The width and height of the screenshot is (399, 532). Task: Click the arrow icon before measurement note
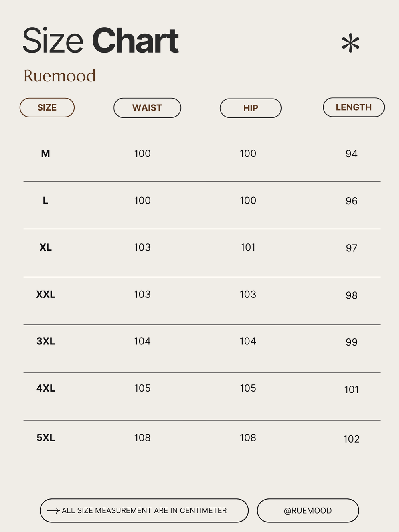53,510
